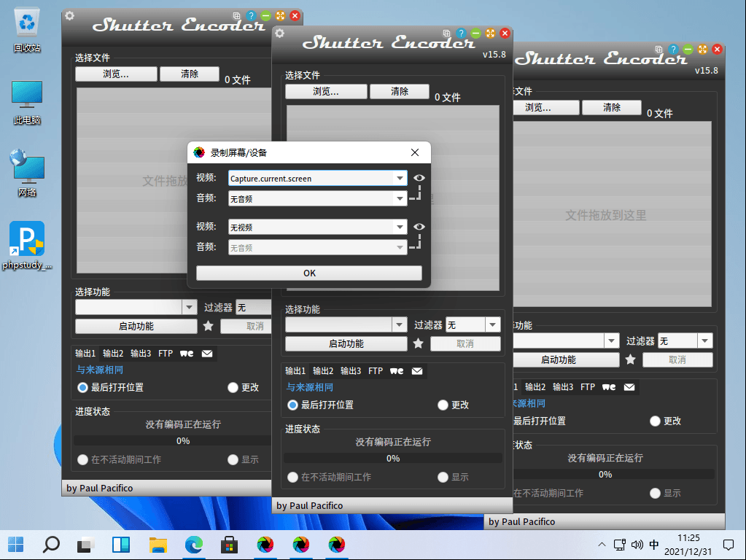Open Windows Start menu
746x560 pixels.
coord(16,545)
